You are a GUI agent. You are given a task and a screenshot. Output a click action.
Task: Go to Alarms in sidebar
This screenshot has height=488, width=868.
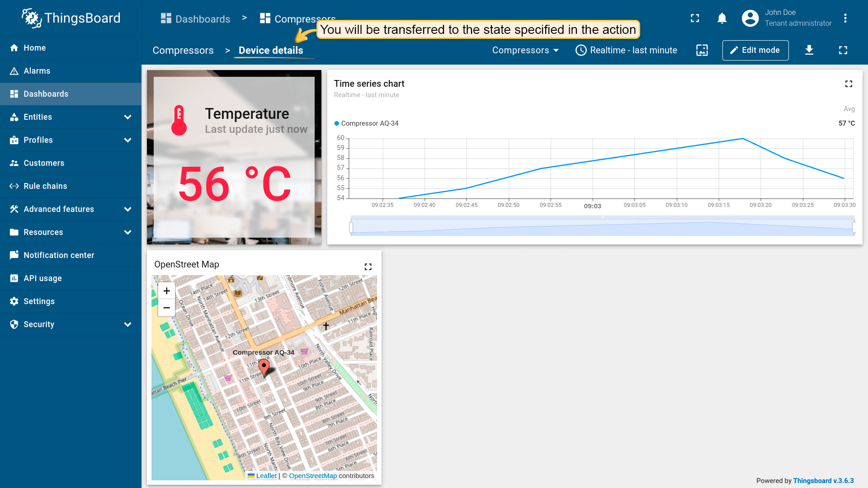[37, 71]
